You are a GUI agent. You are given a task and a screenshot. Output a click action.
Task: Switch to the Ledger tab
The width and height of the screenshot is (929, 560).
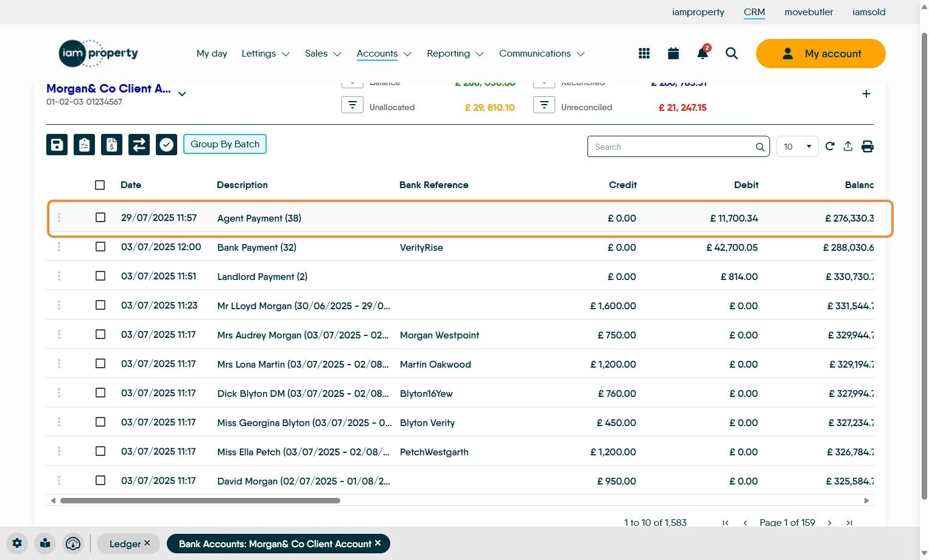pos(125,544)
